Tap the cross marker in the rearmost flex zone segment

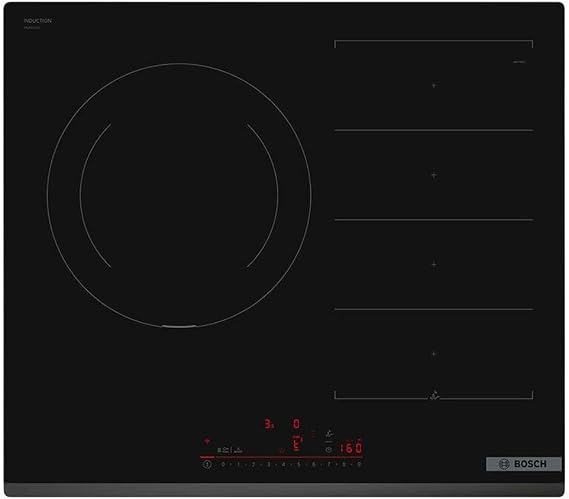434,85
